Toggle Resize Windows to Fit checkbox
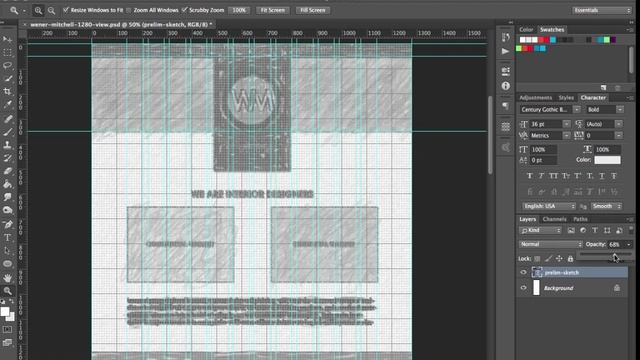 (x=66, y=10)
